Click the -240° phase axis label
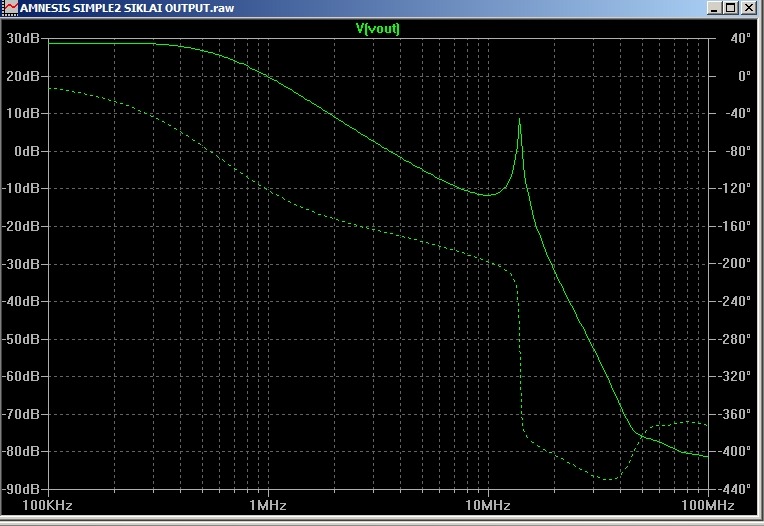 coord(735,301)
